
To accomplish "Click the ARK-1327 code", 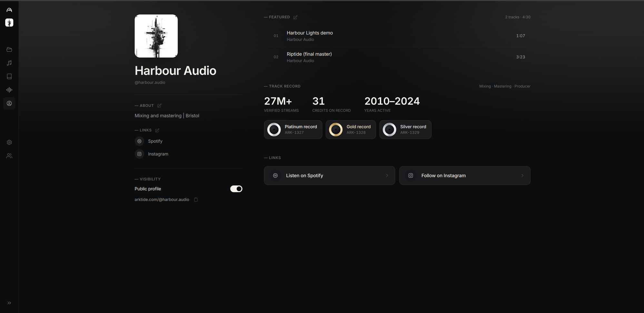I will click(x=294, y=132).
